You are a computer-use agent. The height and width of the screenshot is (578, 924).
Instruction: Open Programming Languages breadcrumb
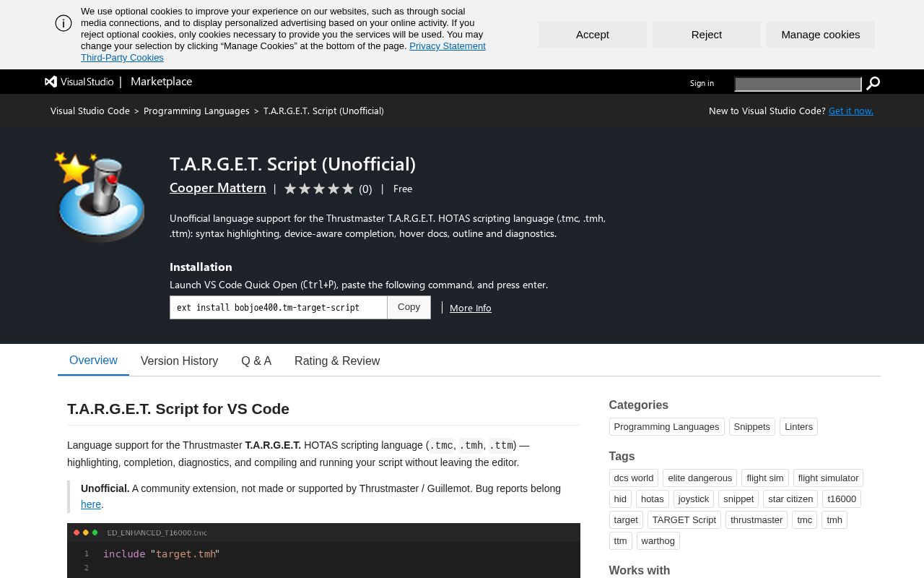point(196,111)
